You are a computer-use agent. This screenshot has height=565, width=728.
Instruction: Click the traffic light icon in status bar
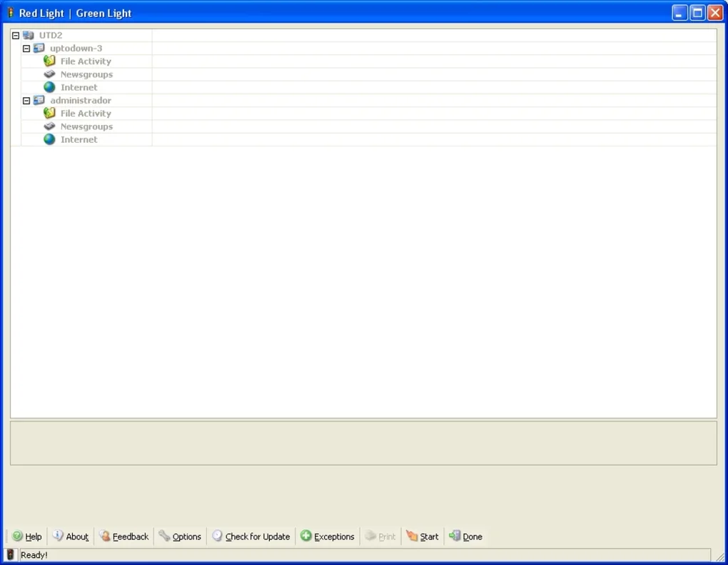10,554
